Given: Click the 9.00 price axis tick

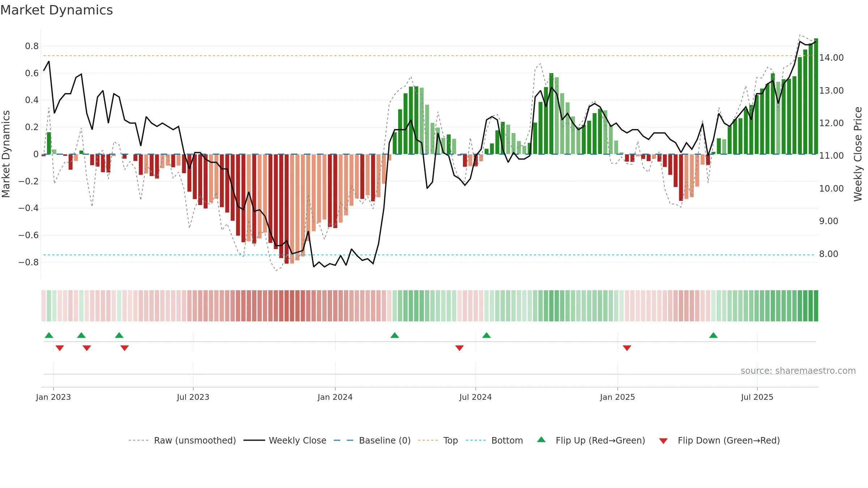Looking at the screenshot, I should point(829,221).
